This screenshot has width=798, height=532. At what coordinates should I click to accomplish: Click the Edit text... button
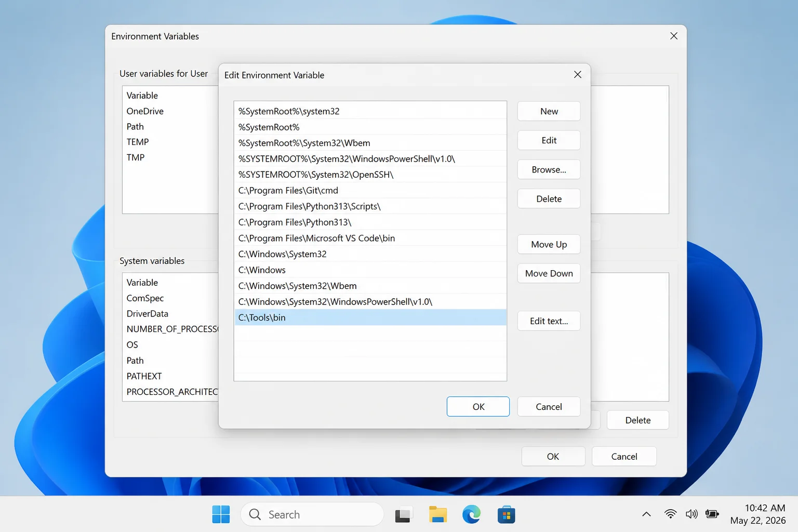(549, 321)
